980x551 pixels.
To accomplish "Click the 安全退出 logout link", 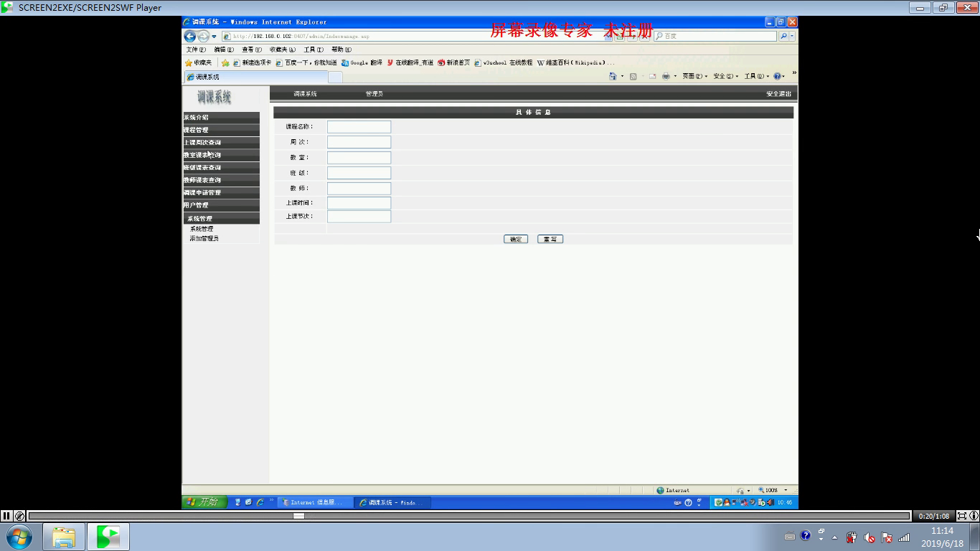I will click(778, 94).
